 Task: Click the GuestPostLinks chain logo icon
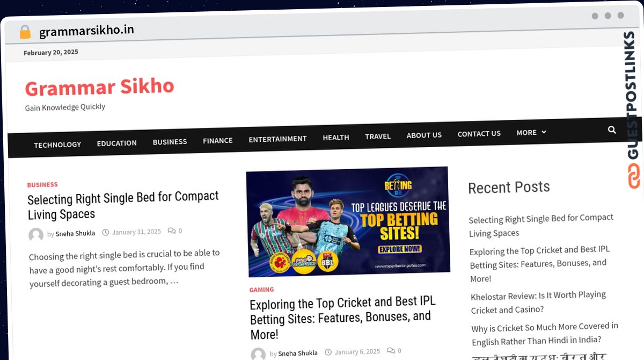pos(634,175)
